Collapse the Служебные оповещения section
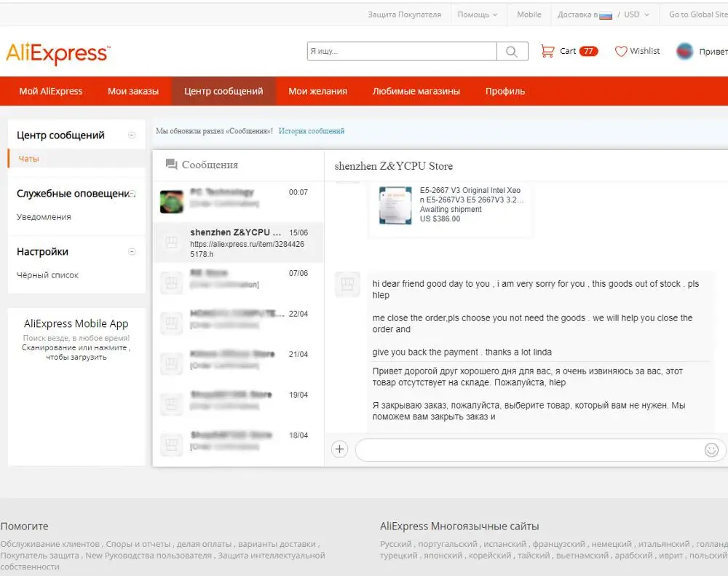The height and width of the screenshot is (576, 728). pos(132,194)
